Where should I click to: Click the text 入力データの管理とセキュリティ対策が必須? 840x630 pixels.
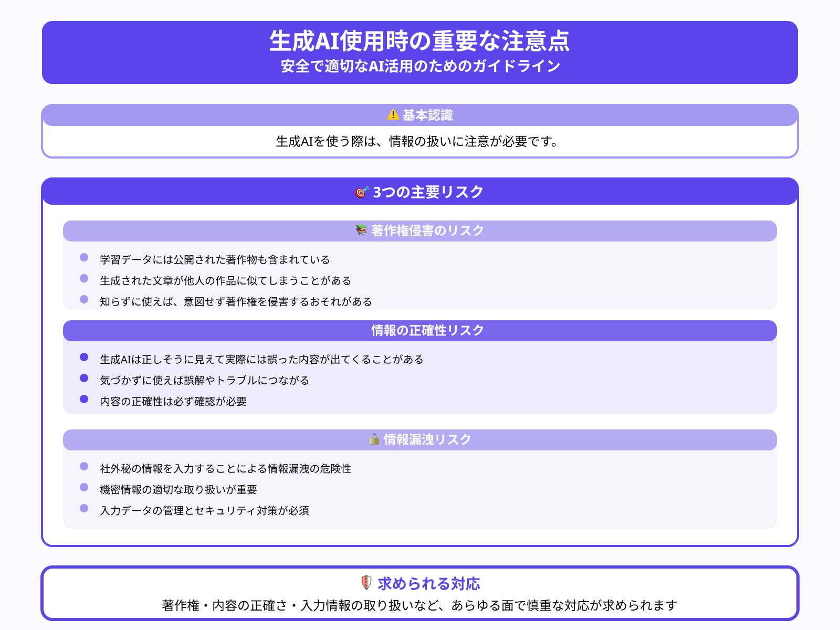click(204, 510)
